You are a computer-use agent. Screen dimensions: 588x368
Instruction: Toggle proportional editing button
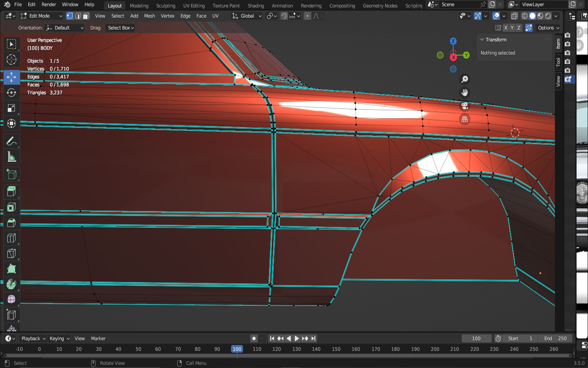click(307, 16)
